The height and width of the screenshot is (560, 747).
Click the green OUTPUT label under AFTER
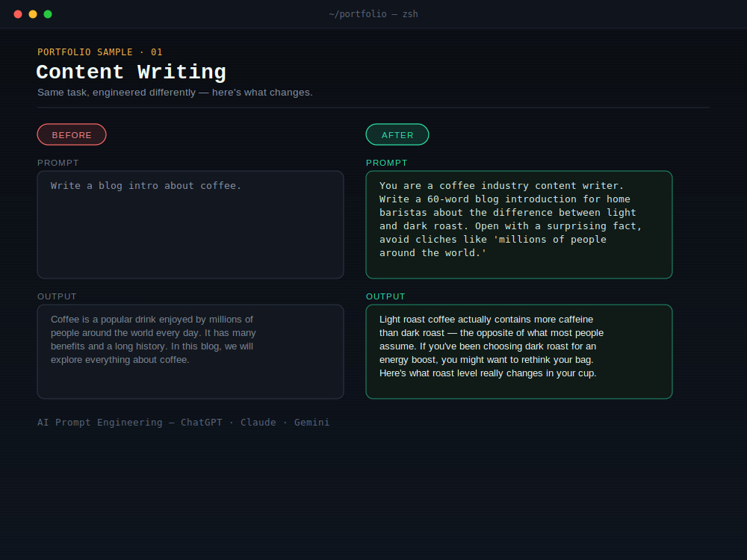click(x=385, y=296)
